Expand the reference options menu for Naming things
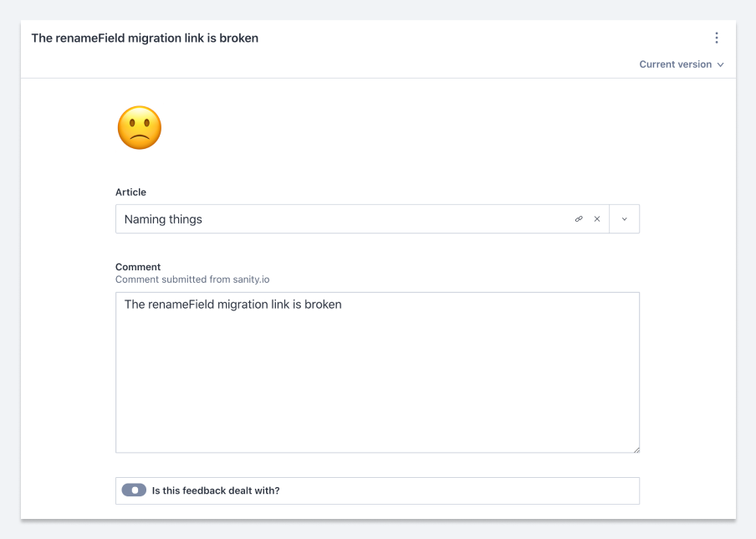Screen dimensions: 756x539 click(624, 218)
